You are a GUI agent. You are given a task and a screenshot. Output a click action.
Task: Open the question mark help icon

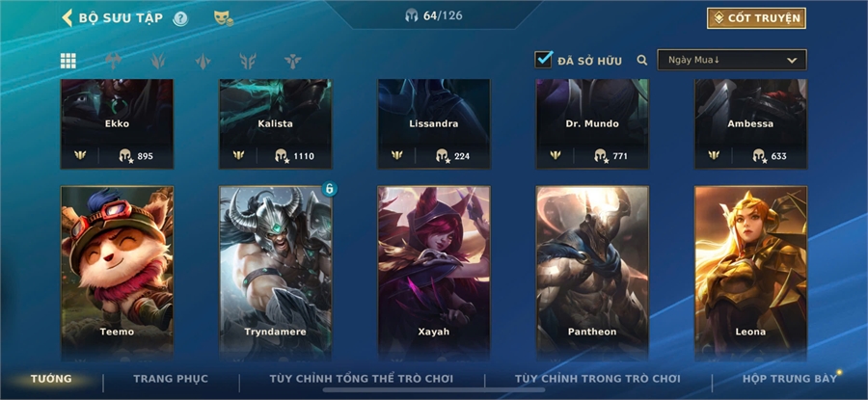(180, 19)
